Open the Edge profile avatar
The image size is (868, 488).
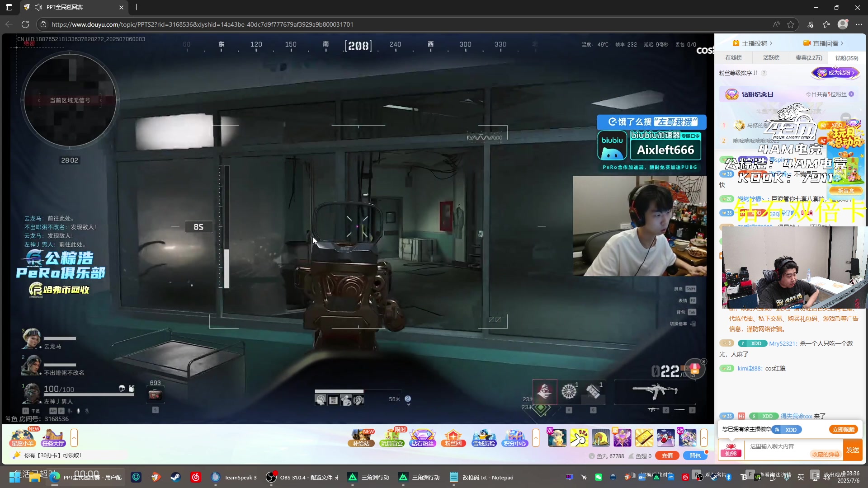tap(843, 24)
